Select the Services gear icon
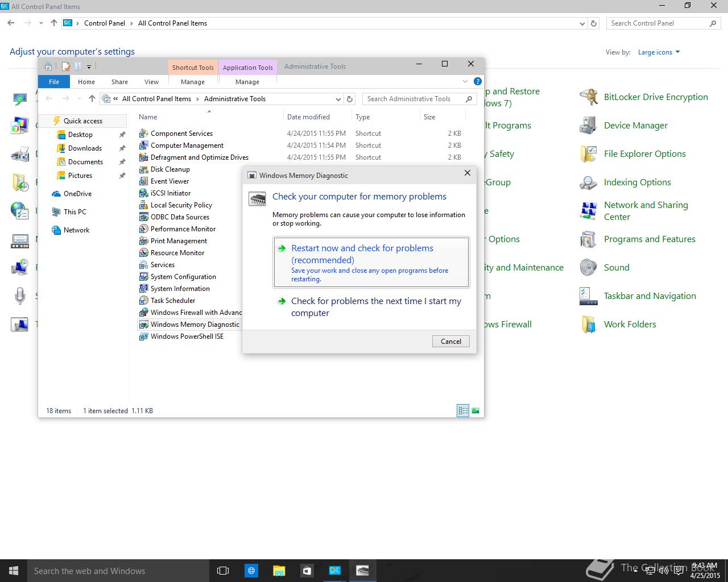The height and width of the screenshot is (582, 728). pyautogui.click(x=143, y=265)
